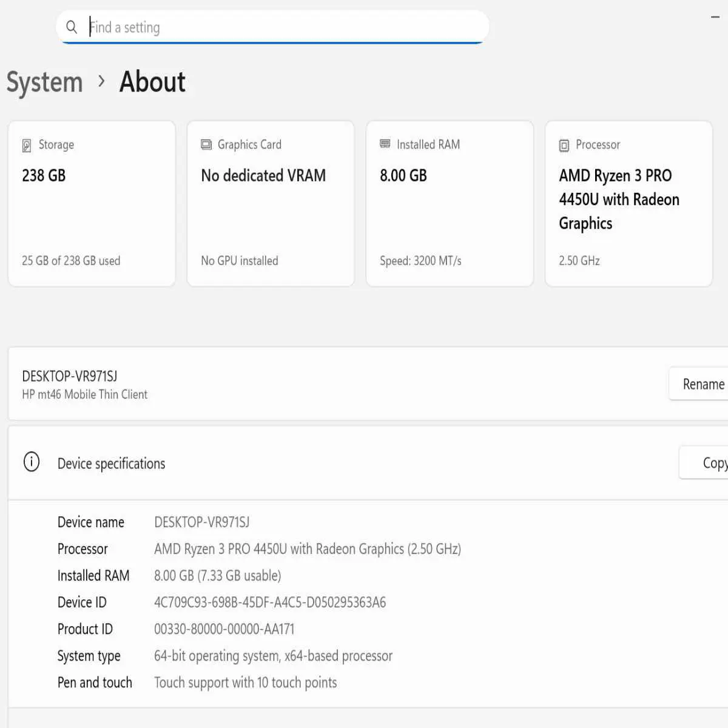Click the '2.50 GHz' processor speed text
Screen dimensions: 728x728
tap(579, 261)
